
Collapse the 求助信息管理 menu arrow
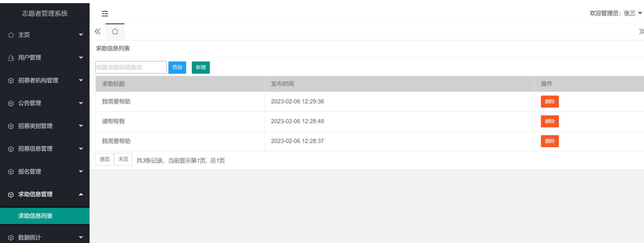coord(81,194)
